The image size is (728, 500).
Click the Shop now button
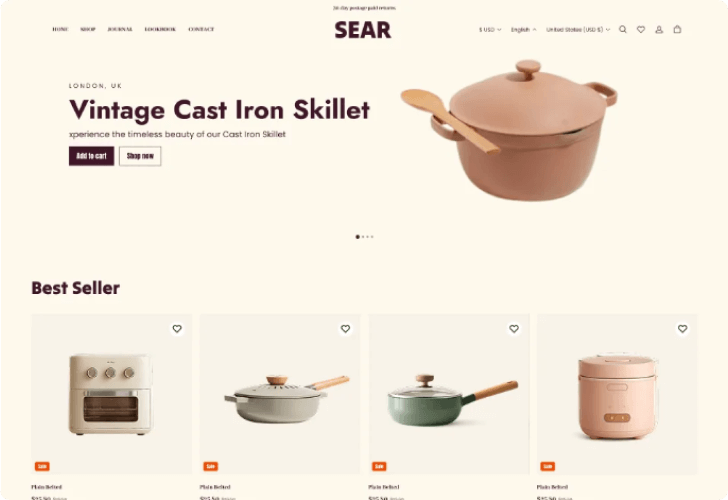pos(140,156)
